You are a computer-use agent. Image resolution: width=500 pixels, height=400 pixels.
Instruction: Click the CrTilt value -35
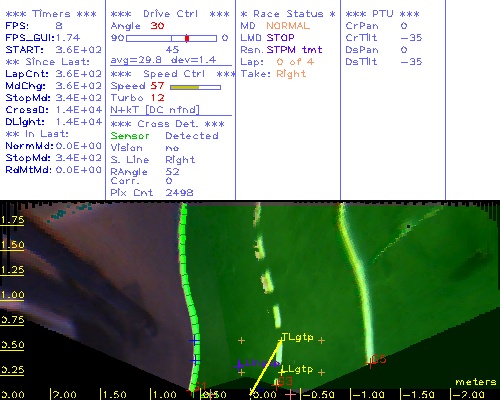pos(411,37)
